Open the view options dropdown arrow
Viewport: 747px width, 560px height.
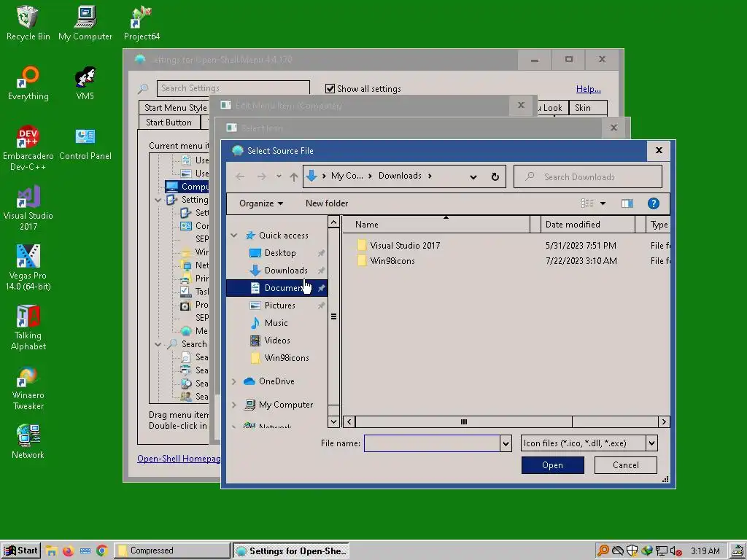[603, 203]
